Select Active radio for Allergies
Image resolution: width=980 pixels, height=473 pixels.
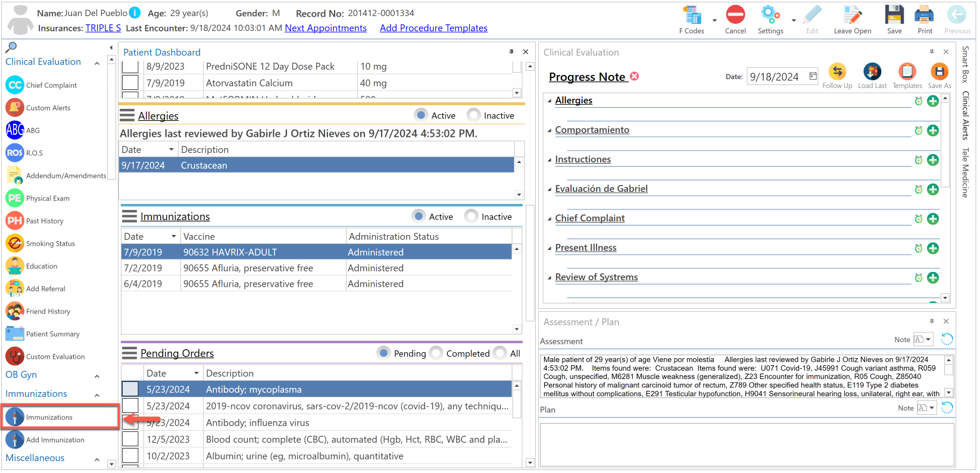(421, 115)
